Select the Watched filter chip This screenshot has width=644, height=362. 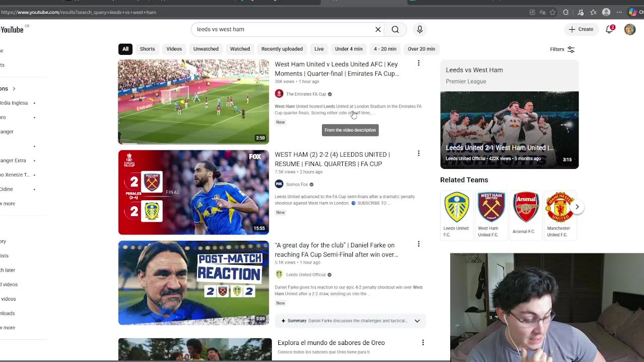pos(240,49)
